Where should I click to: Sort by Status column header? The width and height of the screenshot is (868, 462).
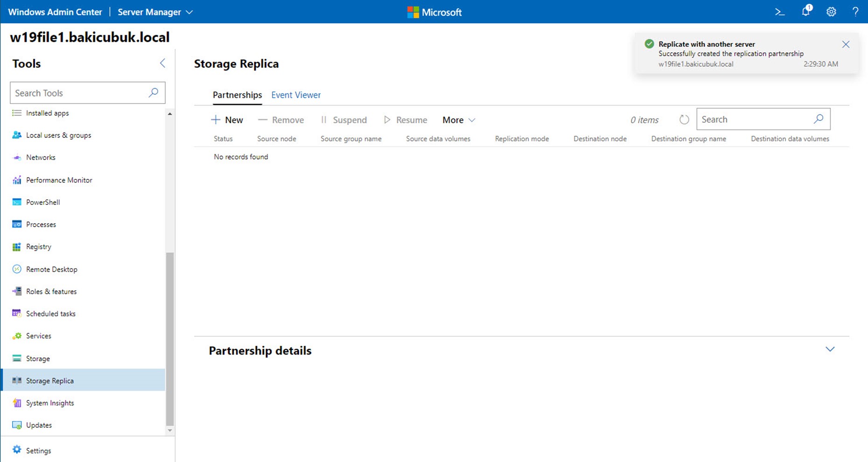tap(223, 139)
